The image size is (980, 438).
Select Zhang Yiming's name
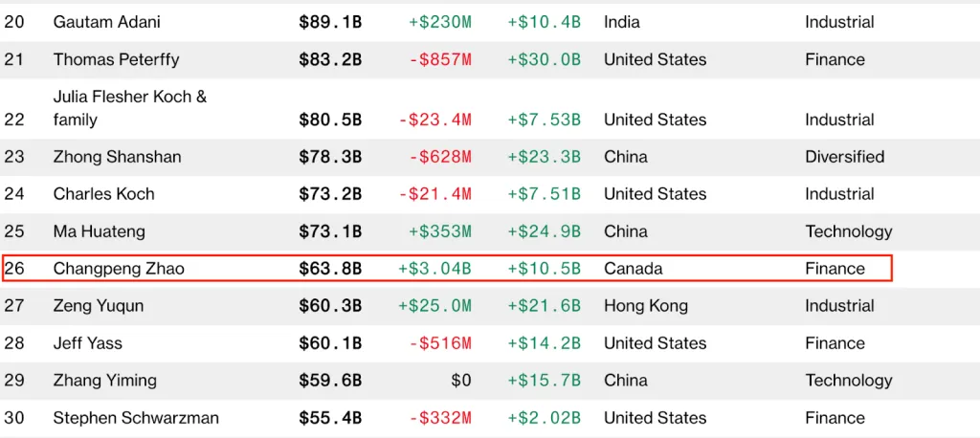click(x=105, y=381)
